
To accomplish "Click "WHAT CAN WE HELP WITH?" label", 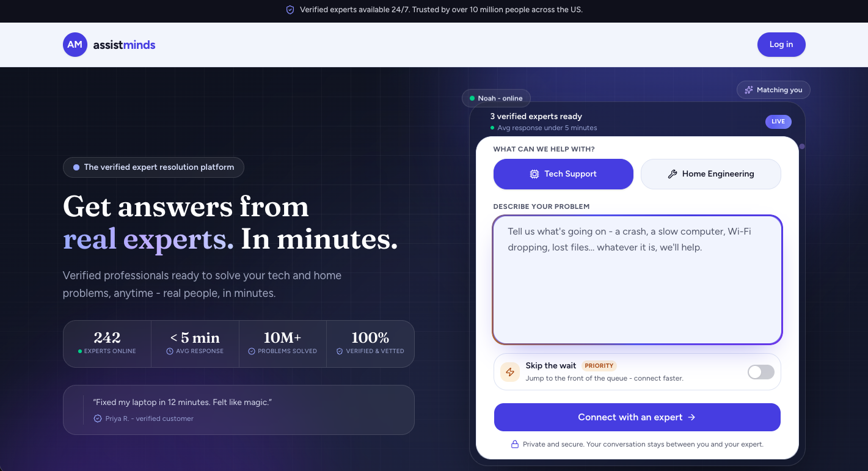I will pyautogui.click(x=544, y=149).
